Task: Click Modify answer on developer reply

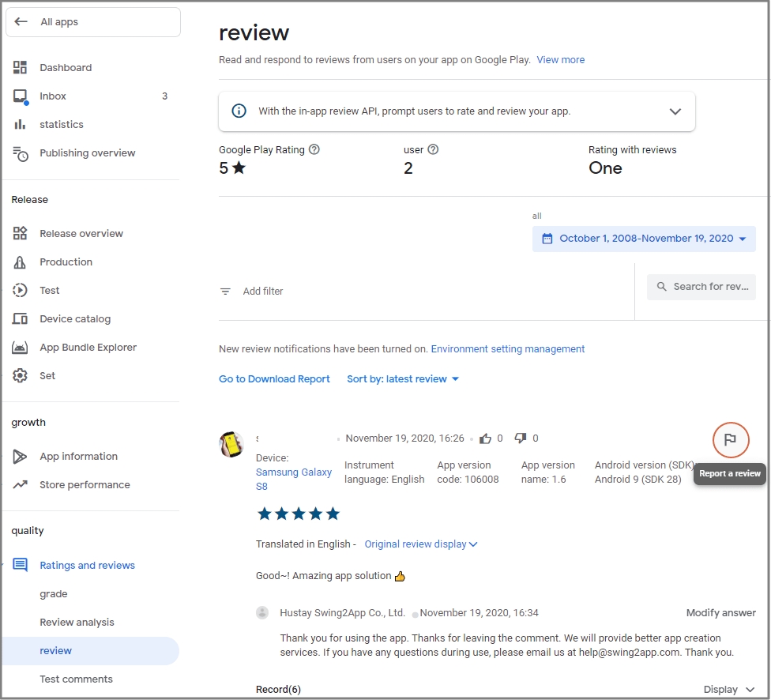Action: pos(720,613)
